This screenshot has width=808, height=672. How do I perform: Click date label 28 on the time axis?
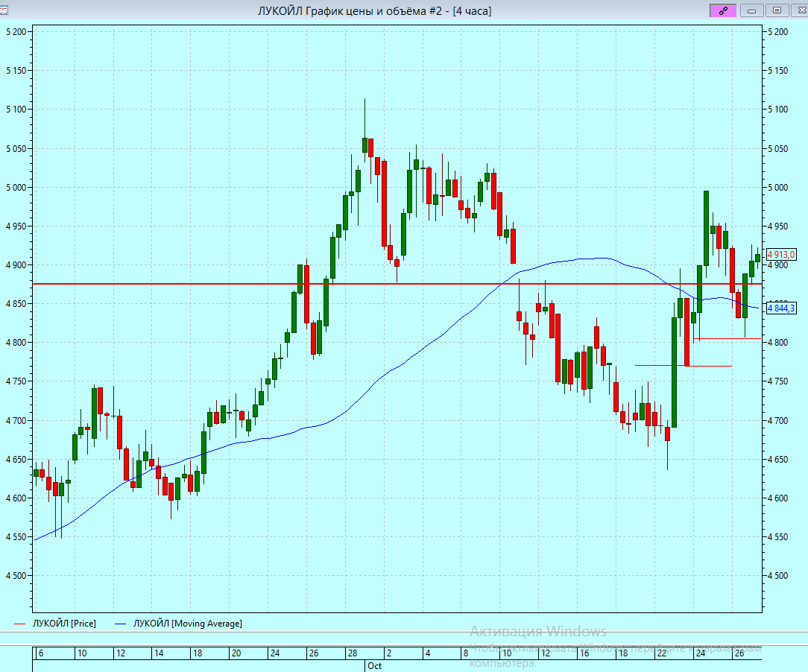(352, 653)
